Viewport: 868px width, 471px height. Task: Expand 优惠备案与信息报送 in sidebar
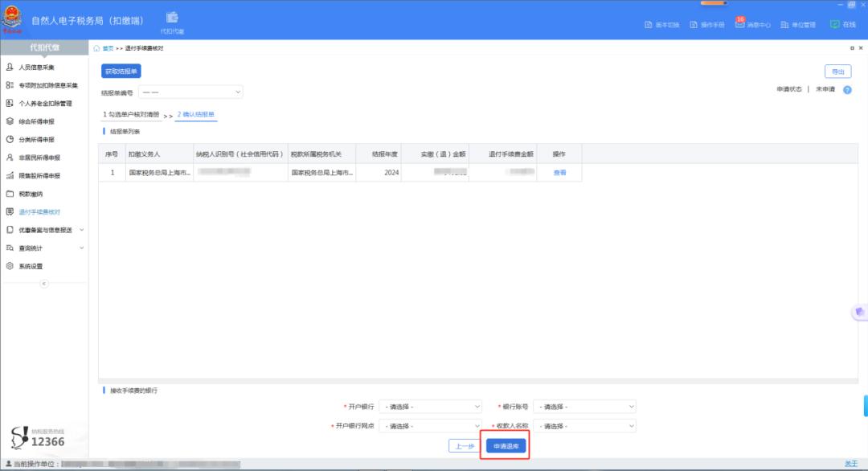coord(46,230)
